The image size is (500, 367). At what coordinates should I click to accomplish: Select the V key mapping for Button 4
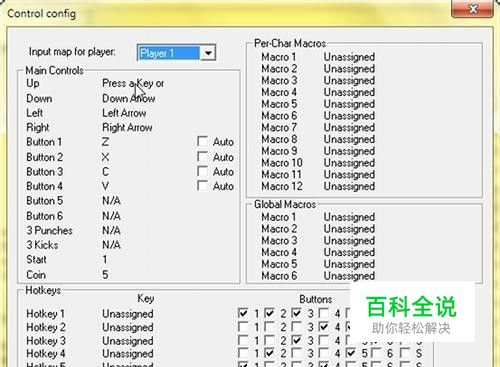[x=105, y=186]
